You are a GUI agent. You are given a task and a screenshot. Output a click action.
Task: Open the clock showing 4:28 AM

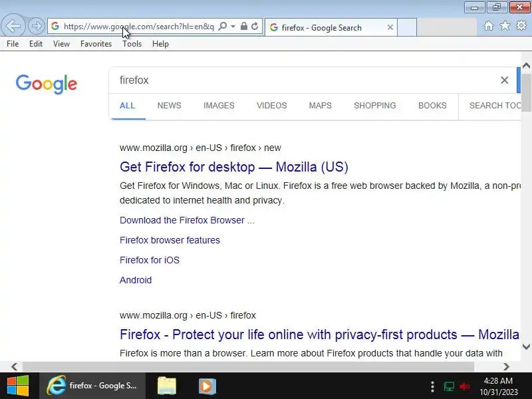(498, 386)
